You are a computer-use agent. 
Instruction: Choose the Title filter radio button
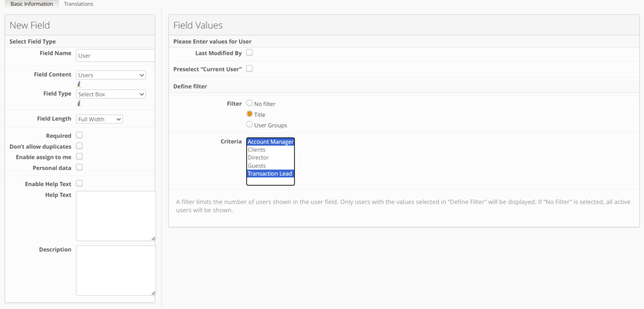[x=249, y=114]
